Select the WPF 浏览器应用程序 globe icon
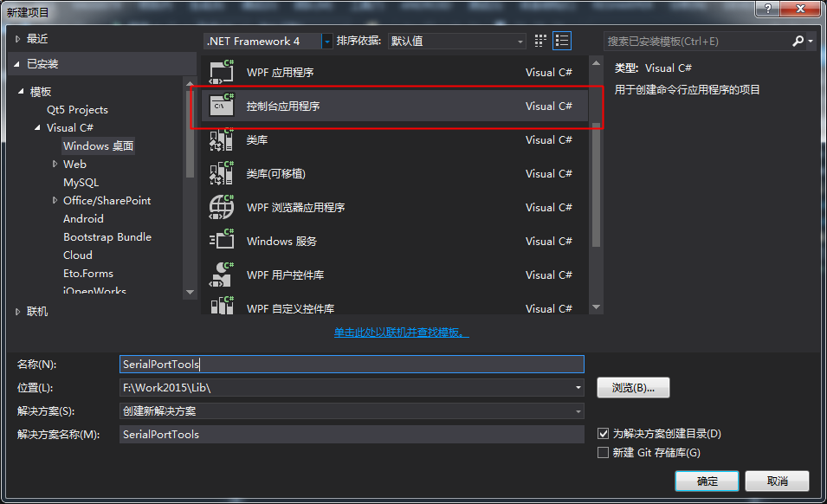Viewport: 827px width, 504px height. tap(222, 207)
